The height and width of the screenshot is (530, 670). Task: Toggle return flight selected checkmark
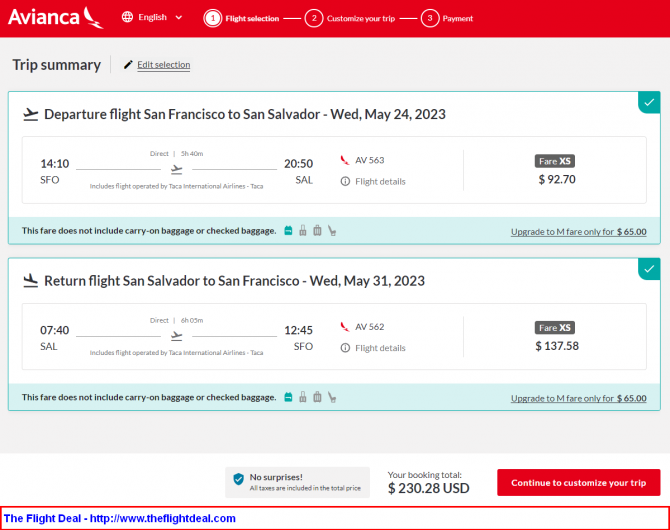(x=649, y=269)
